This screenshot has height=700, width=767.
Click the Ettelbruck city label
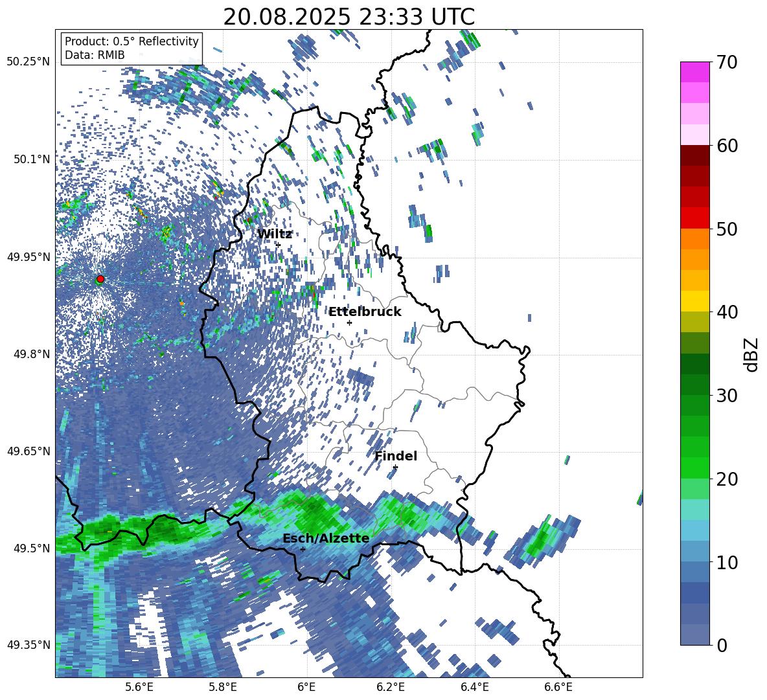pos(365,312)
